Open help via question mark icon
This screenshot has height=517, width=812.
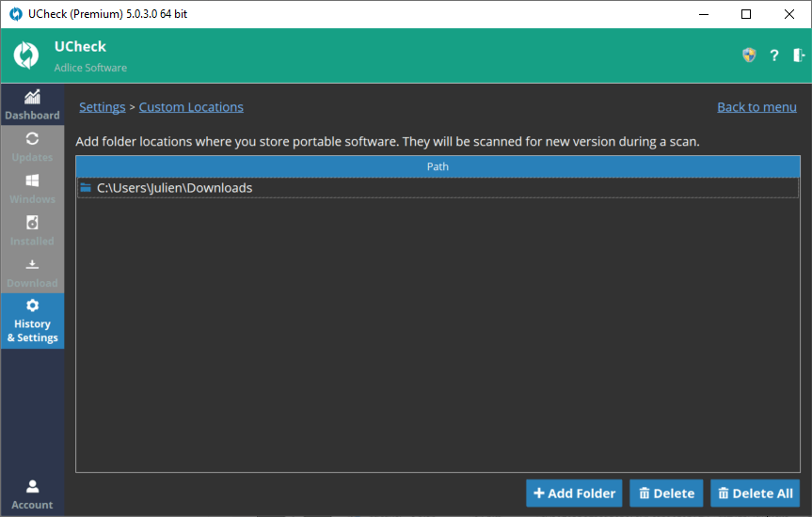pyautogui.click(x=774, y=55)
